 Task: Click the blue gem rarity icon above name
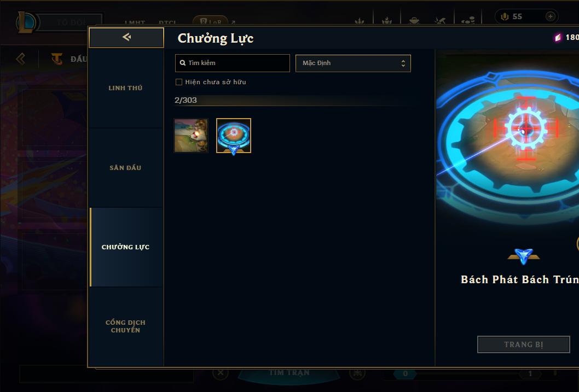524,256
